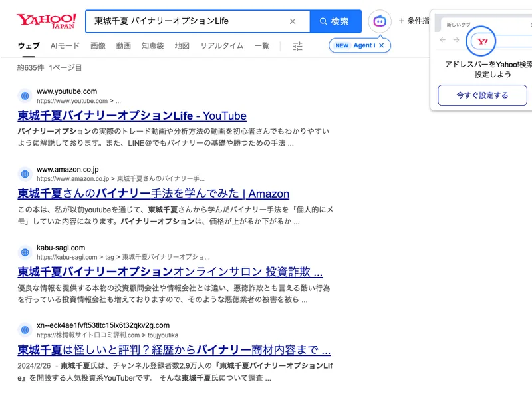Screen dimensions: 532x394
Task: Click the www.amazon.co.jp site name
Action: (68, 170)
